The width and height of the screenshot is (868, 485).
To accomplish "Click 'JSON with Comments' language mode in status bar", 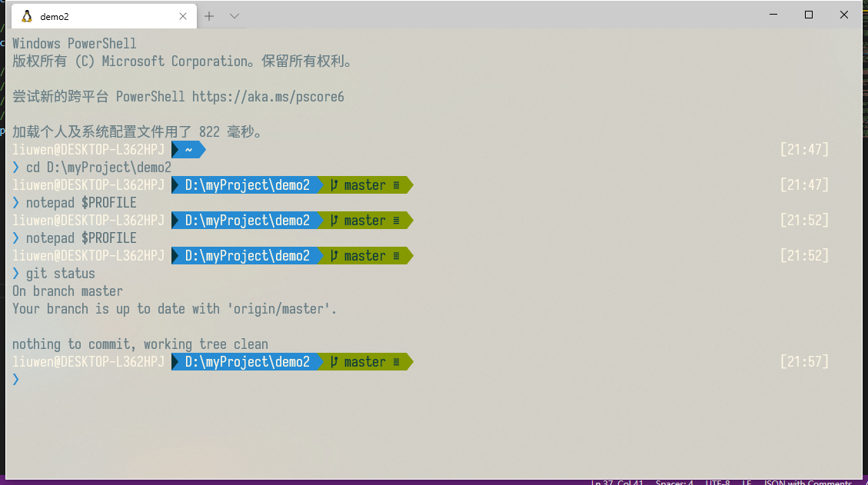I will pos(808,482).
